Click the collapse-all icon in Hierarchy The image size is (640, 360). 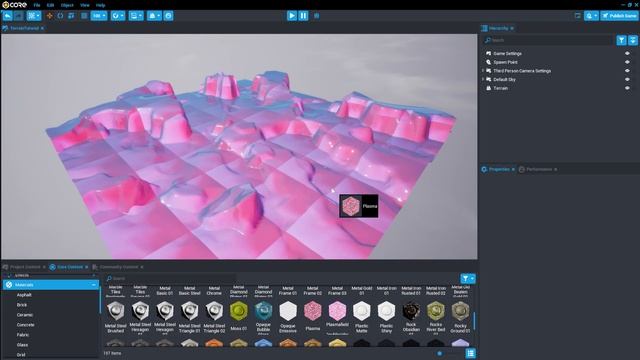pos(633,40)
